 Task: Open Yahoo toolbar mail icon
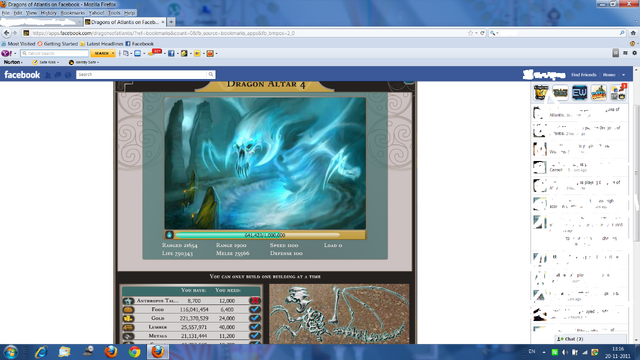click(138, 53)
